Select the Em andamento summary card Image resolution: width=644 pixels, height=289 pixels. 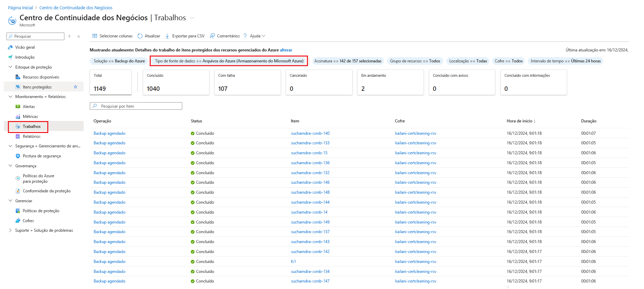pyautogui.click(x=391, y=82)
